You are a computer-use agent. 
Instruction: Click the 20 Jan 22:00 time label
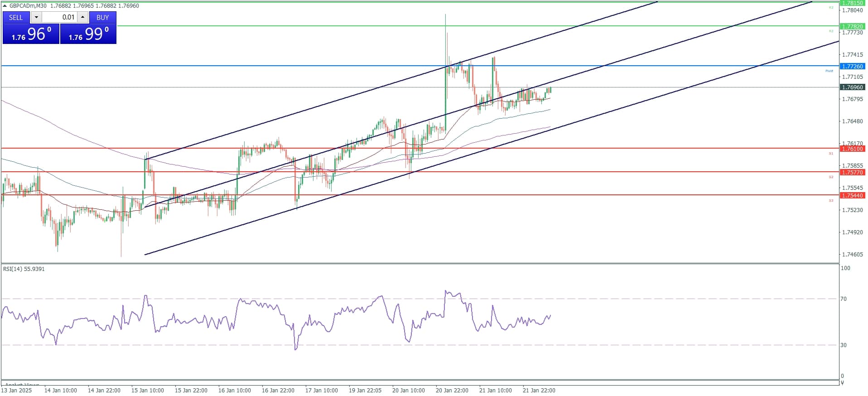click(x=452, y=390)
